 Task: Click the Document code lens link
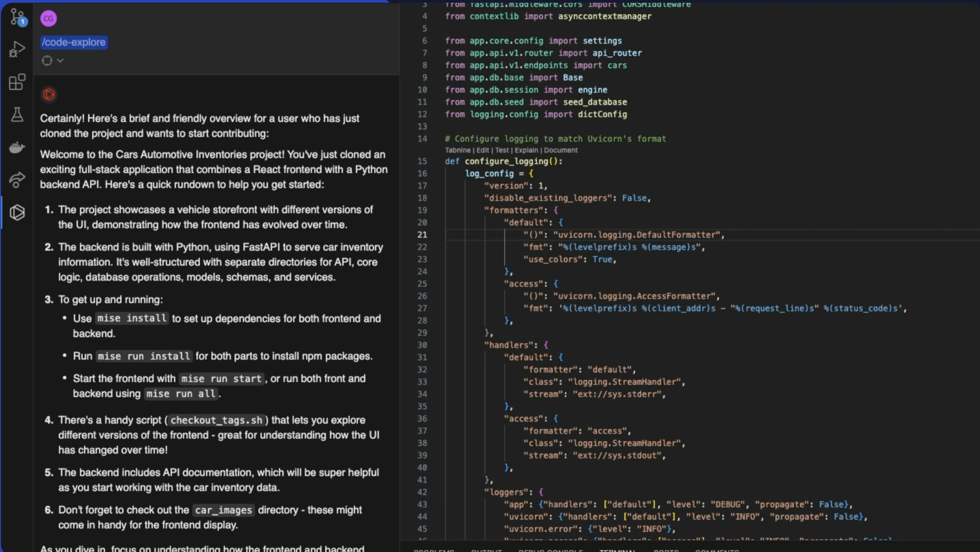coord(561,150)
